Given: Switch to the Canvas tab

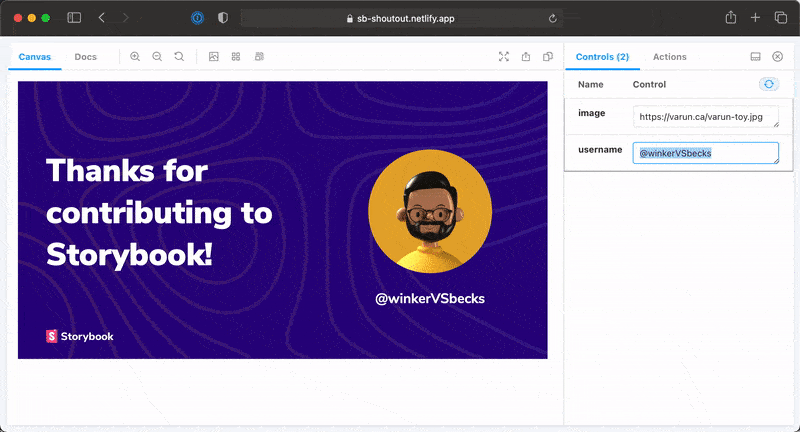Looking at the screenshot, I should [x=35, y=57].
